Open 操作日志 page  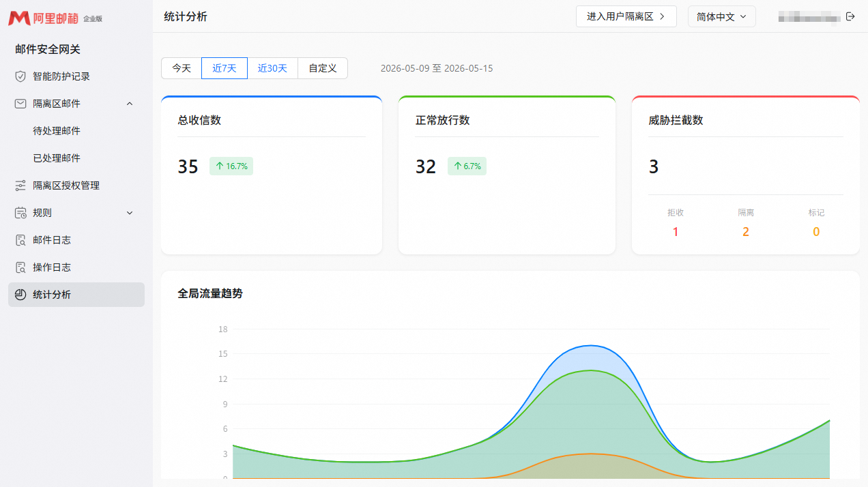[76, 267]
